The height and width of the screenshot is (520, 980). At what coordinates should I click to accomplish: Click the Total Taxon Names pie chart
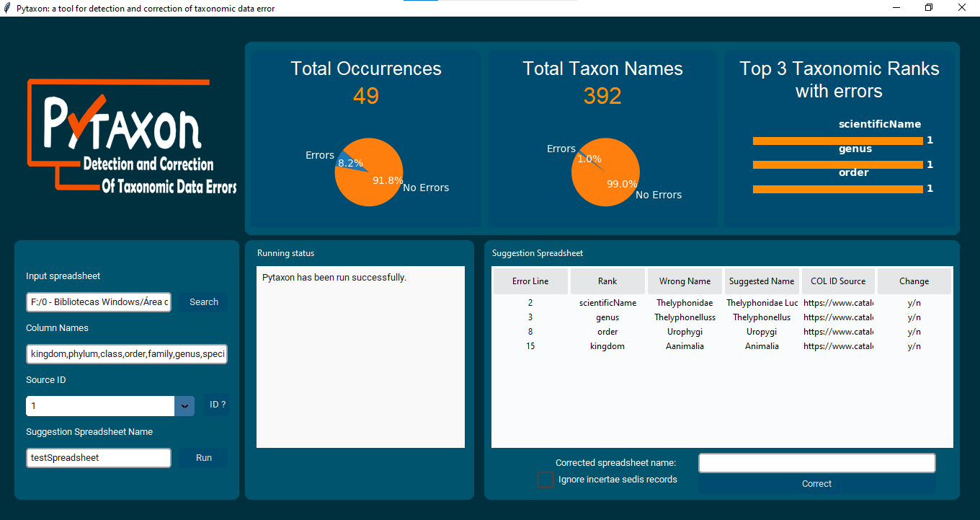pyautogui.click(x=605, y=172)
